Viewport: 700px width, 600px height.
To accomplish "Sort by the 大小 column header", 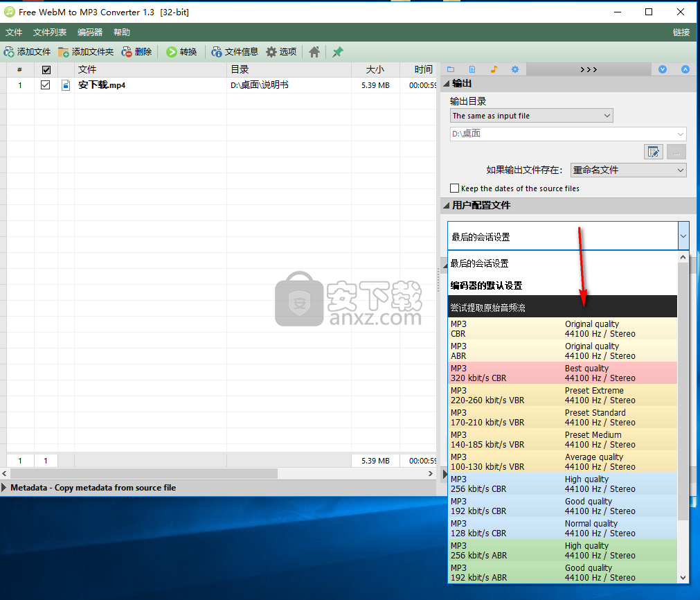I will [x=375, y=70].
